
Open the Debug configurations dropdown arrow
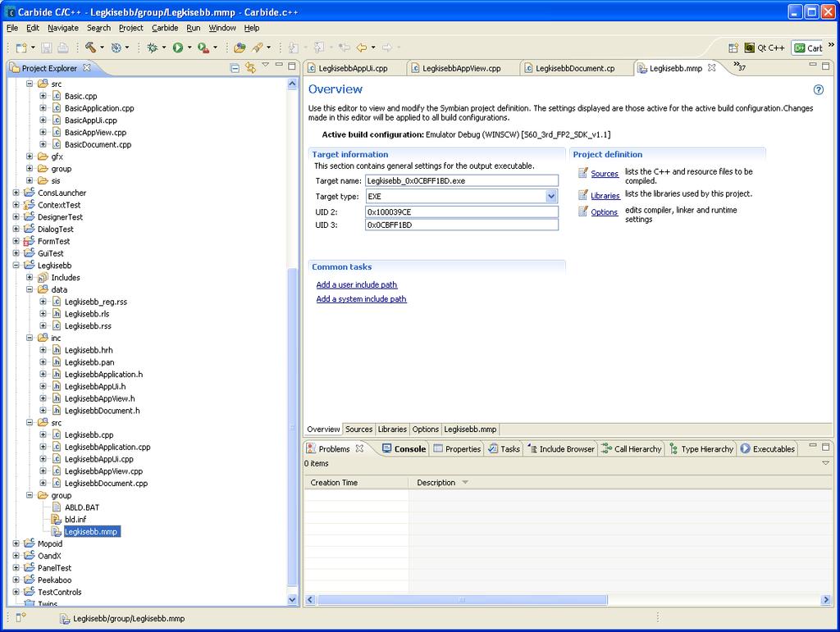pyautogui.click(x=164, y=48)
